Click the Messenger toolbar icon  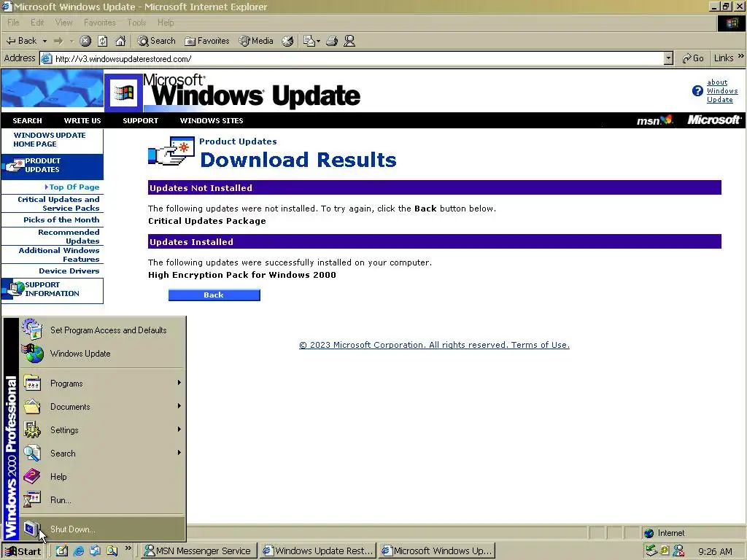[x=349, y=41]
